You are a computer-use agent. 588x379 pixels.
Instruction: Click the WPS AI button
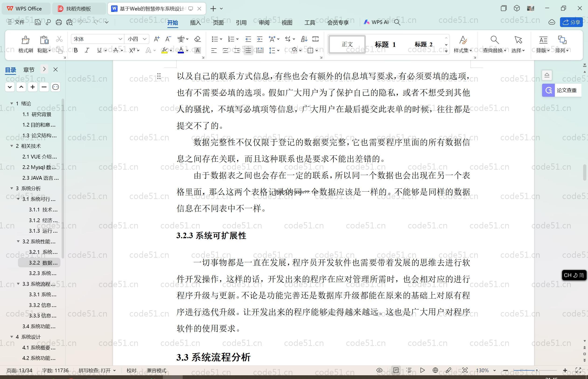click(x=376, y=22)
